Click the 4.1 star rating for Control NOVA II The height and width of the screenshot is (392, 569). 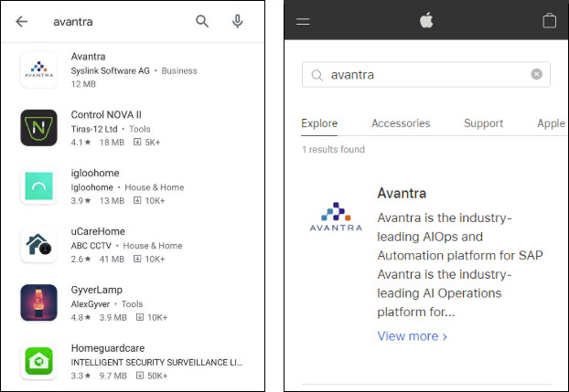tap(81, 143)
